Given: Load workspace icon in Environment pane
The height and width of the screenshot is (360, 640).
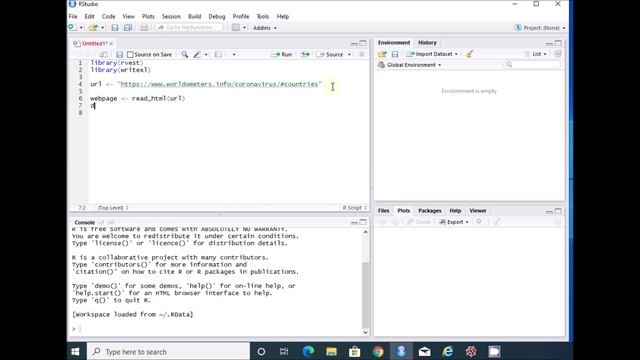Looking at the screenshot, I should point(382,54).
